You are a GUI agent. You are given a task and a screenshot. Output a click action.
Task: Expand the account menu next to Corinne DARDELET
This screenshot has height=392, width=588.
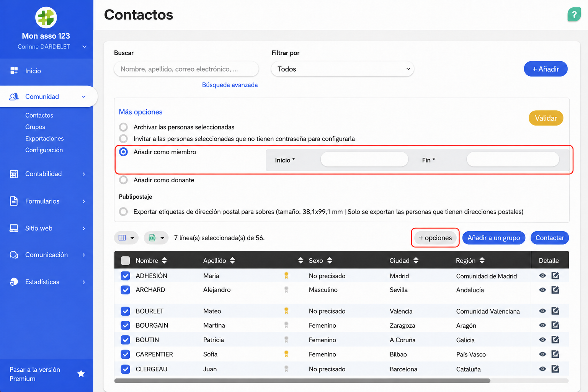tap(85, 47)
